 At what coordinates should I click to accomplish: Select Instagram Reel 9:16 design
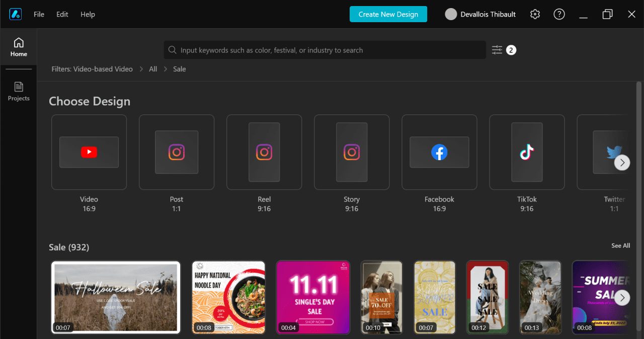click(x=264, y=152)
